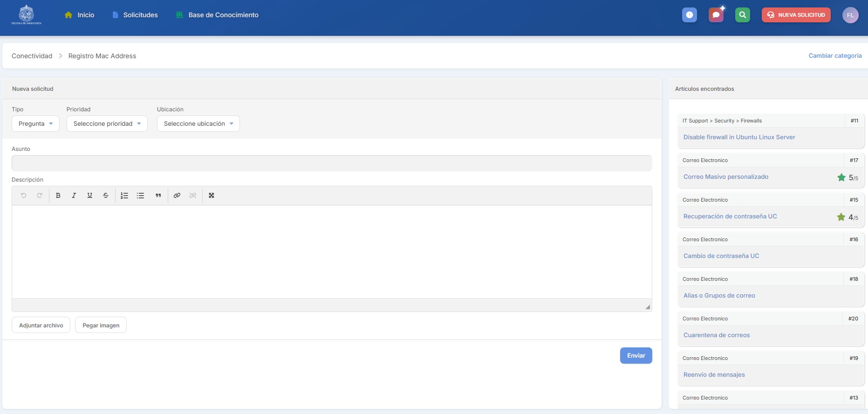This screenshot has height=414, width=868.
Task: Go to Solicitudes in top navigation
Action: [140, 15]
